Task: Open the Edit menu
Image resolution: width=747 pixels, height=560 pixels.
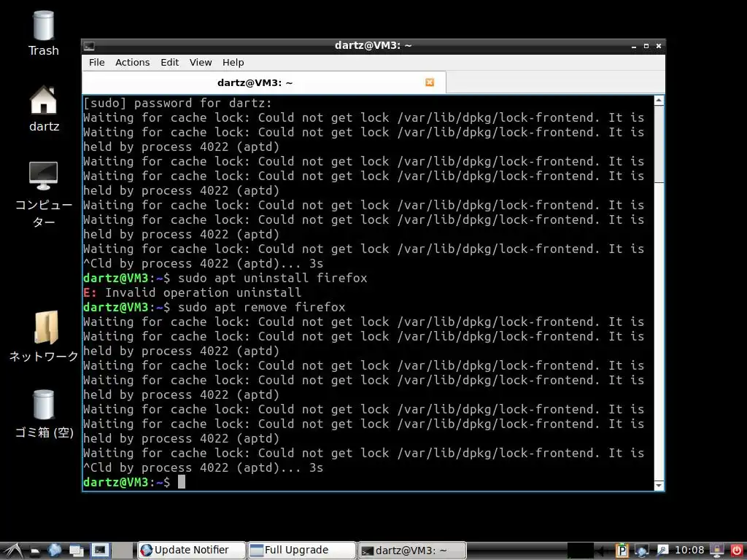Action: pyautogui.click(x=169, y=63)
